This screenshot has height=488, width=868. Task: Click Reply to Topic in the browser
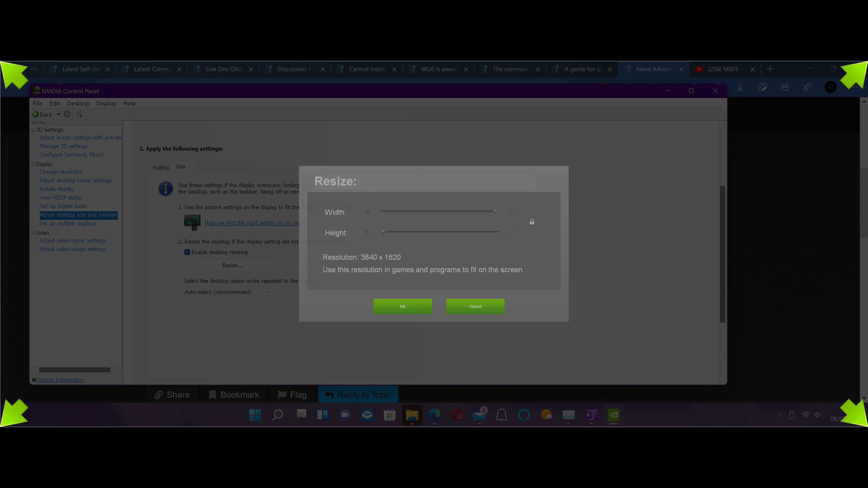tap(358, 394)
